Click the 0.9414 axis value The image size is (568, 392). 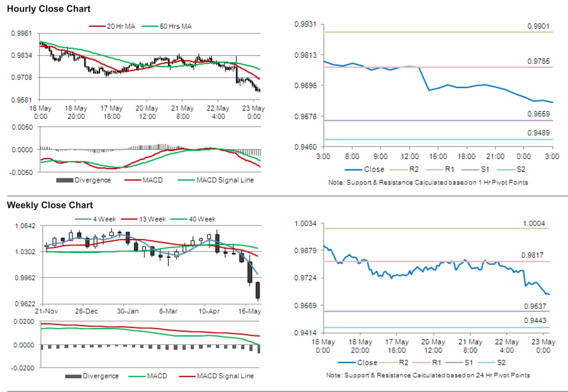coord(305,333)
